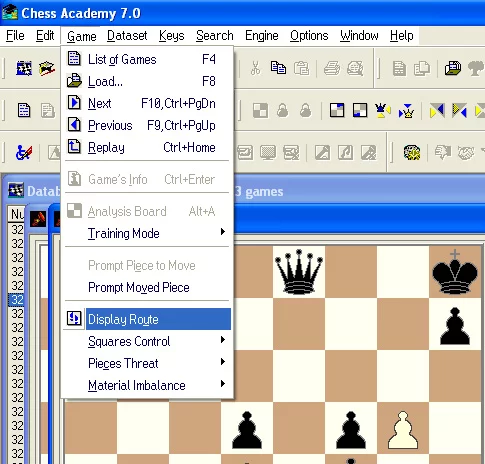Click the double-page document icon in top toolbar
485x464 pixels.
422,69
